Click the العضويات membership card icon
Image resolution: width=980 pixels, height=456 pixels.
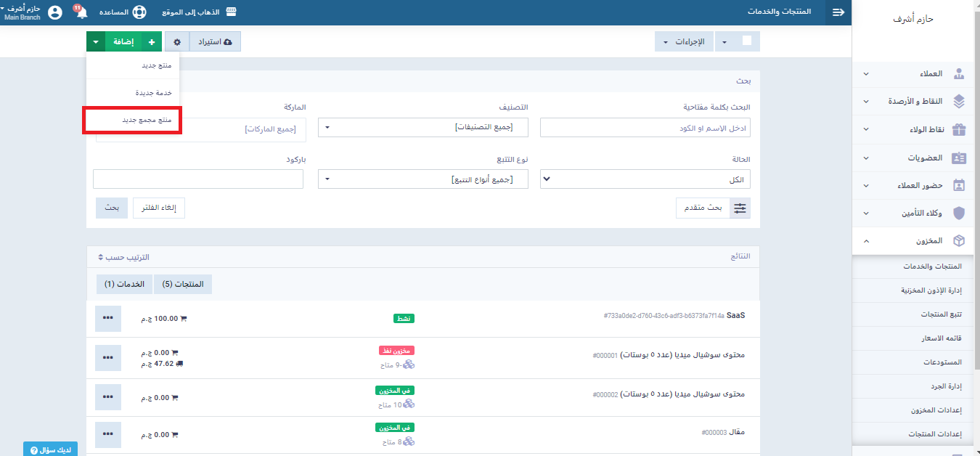click(959, 158)
